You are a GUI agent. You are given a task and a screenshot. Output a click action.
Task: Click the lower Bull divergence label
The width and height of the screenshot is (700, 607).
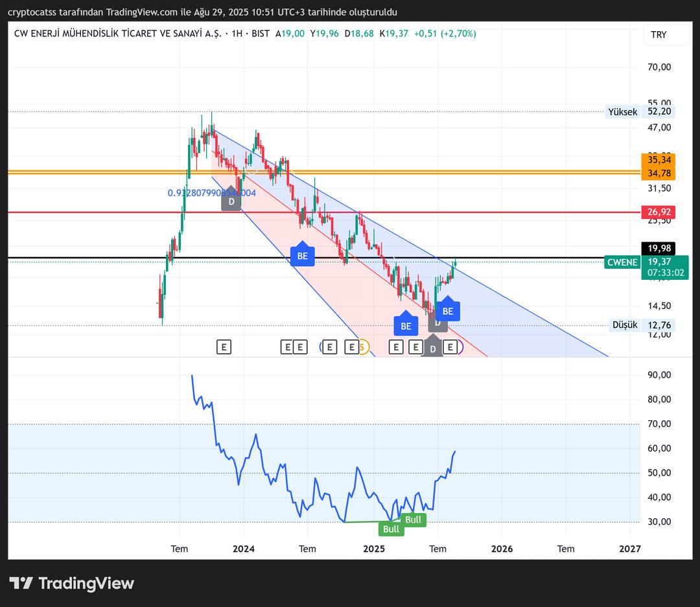tap(391, 529)
